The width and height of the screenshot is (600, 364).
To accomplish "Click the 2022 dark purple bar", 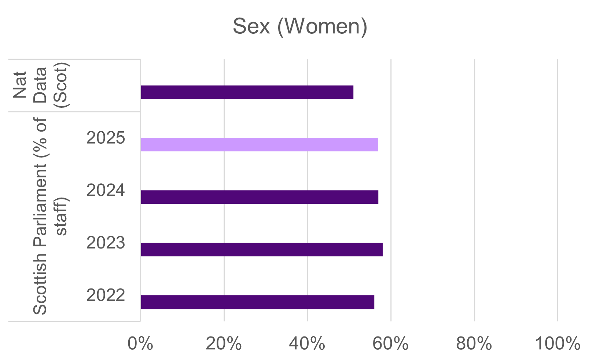I will 257,302.
